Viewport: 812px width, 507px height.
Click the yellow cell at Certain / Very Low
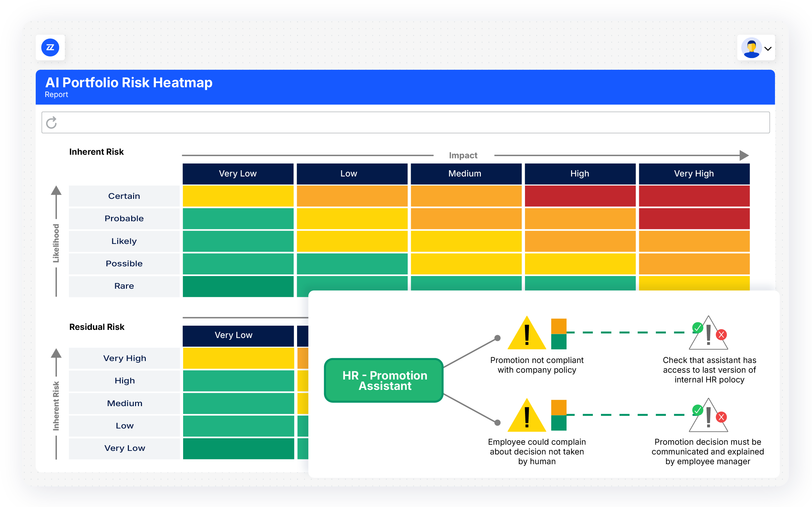(238, 196)
